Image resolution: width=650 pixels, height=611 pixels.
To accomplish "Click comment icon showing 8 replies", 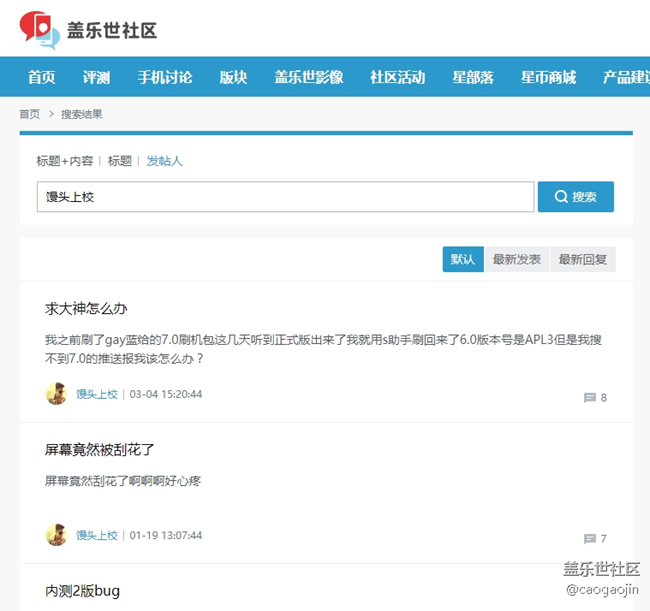I will pyautogui.click(x=589, y=398).
